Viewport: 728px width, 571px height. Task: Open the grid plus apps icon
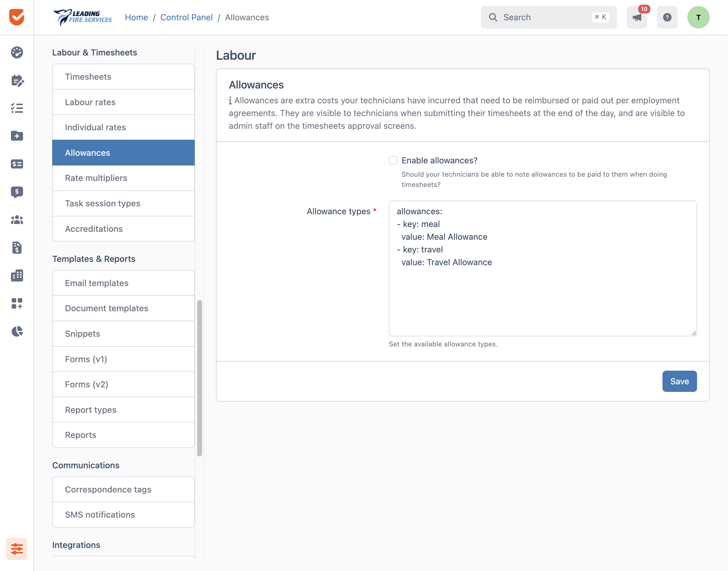click(17, 304)
